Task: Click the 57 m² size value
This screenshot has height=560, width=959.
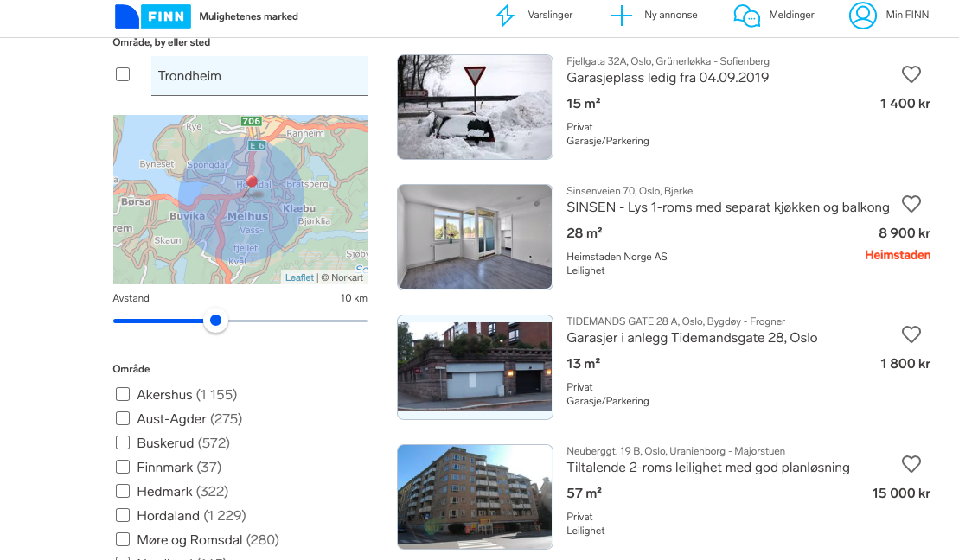Action: 584,493
